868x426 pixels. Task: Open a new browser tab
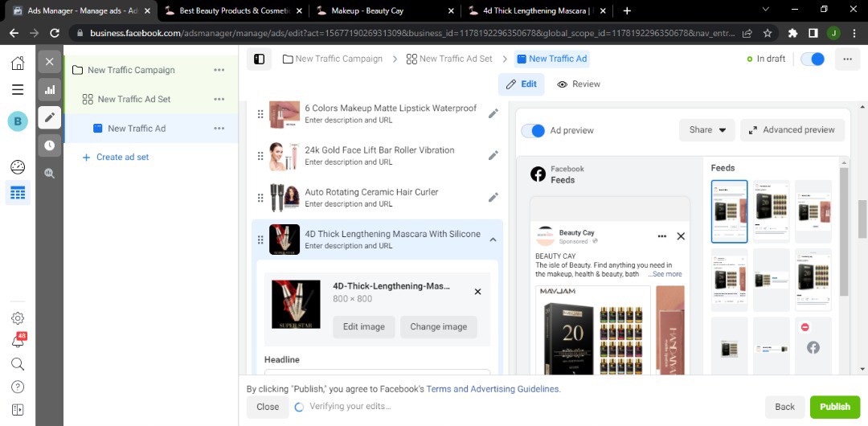[627, 10]
